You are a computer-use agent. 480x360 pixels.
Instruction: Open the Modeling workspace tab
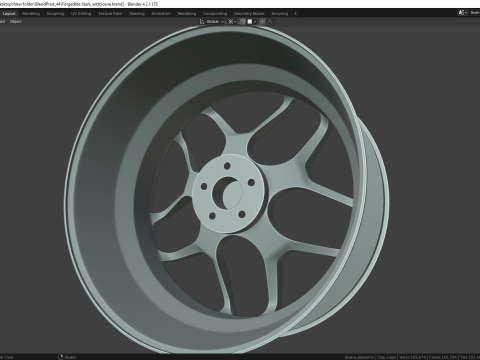pyautogui.click(x=31, y=14)
